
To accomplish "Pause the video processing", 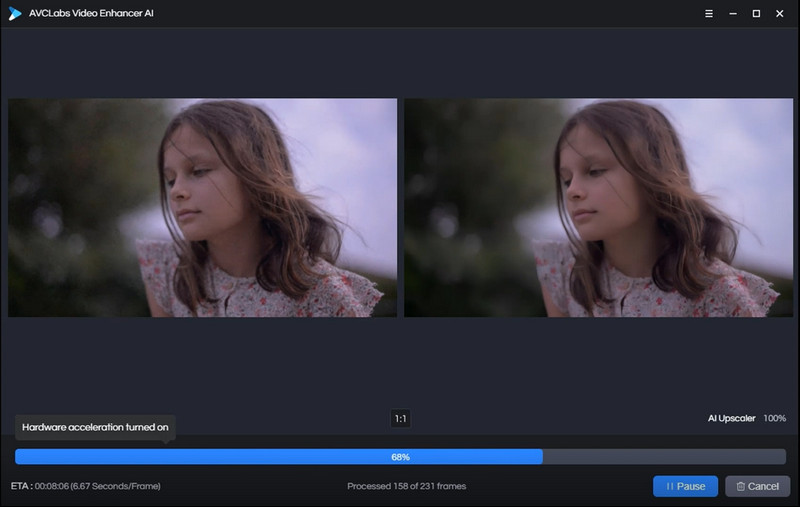I will point(685,487).
